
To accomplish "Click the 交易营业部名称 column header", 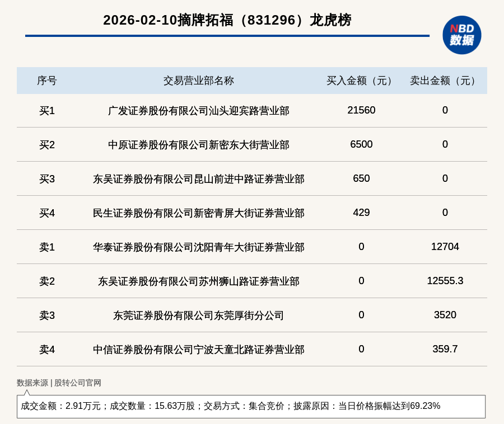I will coord(198,81).
